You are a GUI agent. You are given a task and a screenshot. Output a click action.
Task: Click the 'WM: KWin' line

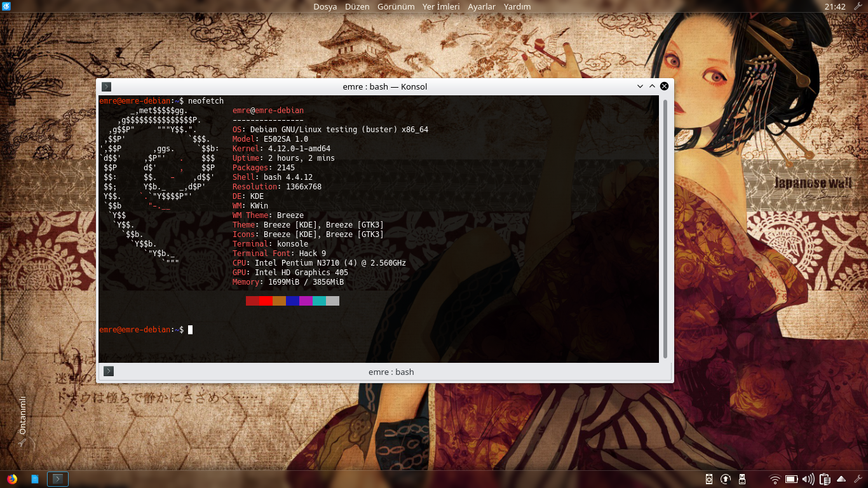[250, 206]
